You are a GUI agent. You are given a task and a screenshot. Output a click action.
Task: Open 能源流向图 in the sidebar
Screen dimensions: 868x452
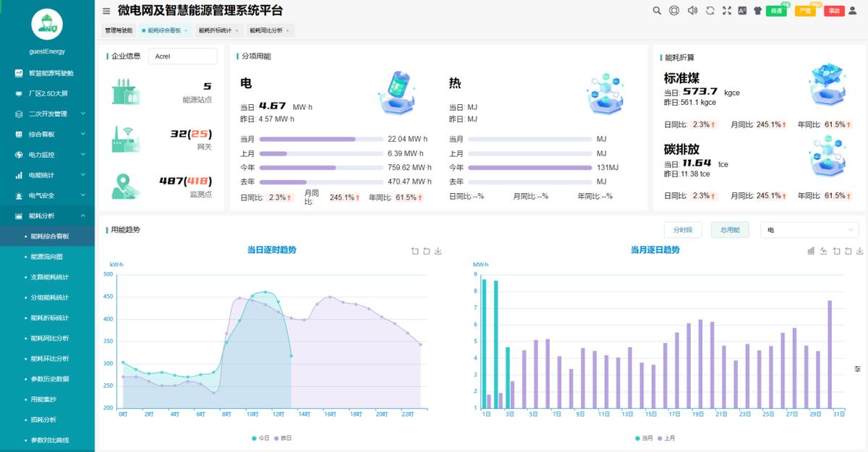point(47,256)
